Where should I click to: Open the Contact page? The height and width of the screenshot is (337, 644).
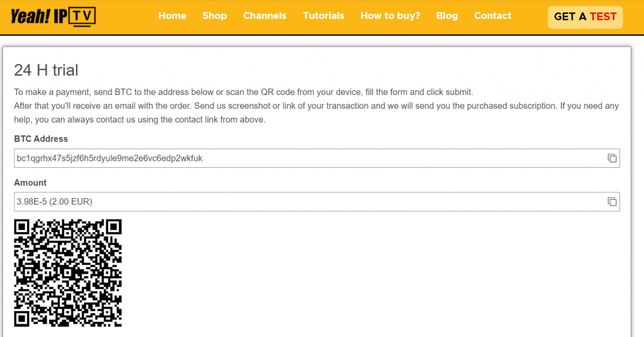click(493, 16)
